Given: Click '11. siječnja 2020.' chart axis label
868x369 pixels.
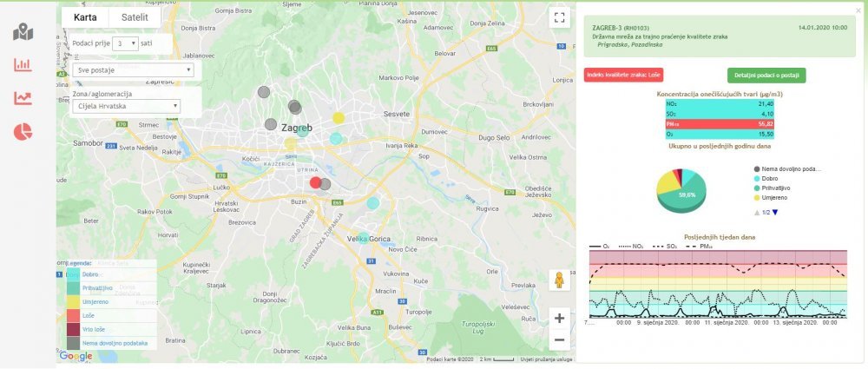Looking at the screenshot, I should (727, 322).
